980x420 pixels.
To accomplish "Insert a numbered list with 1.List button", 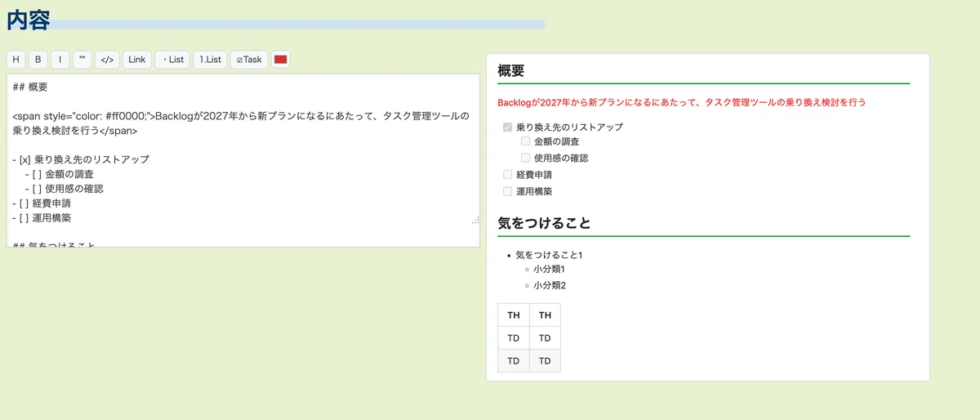I will point(211,60).
